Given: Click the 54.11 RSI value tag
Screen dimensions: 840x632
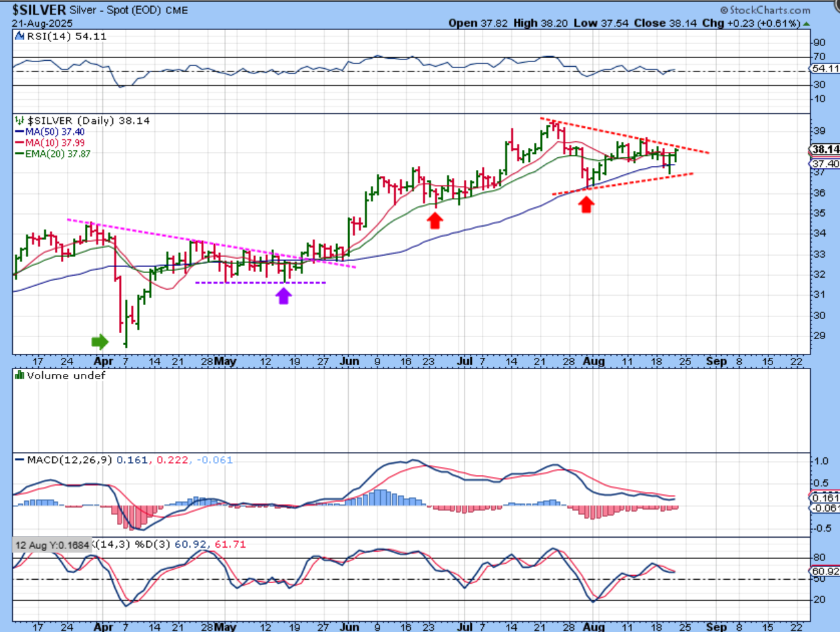Looking at the screenshot, I should coord(823,69).
